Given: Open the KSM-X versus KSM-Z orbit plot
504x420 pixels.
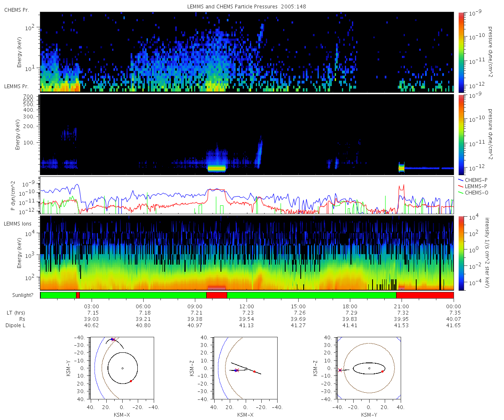Looking at the screenshot, I should [246, 368].
